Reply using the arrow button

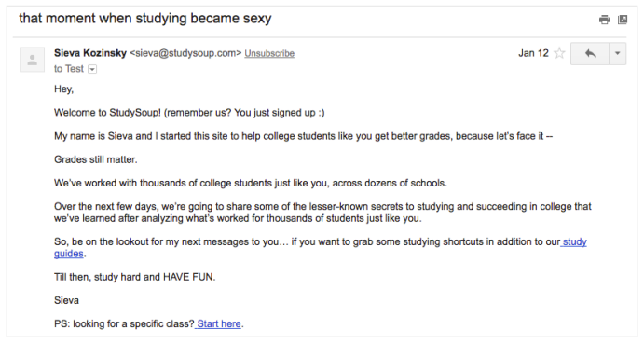[x=590, y=53]
